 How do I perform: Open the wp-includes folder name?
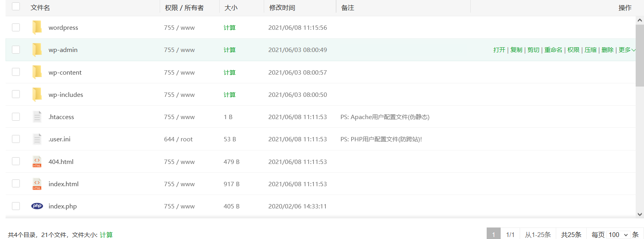point(66,94)
